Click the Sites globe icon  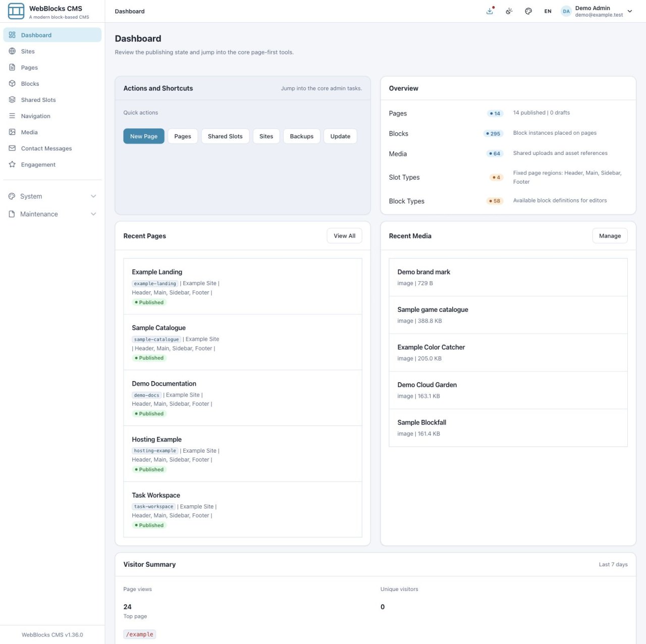(12, 51)
